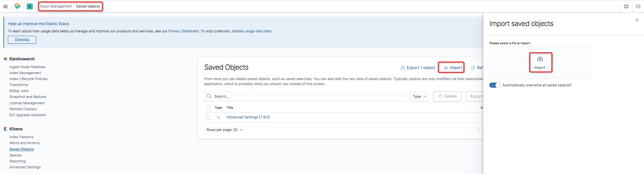Click the Kibana section logo
This screenshot has width=644, height=174.
click(x=5, y=129)
